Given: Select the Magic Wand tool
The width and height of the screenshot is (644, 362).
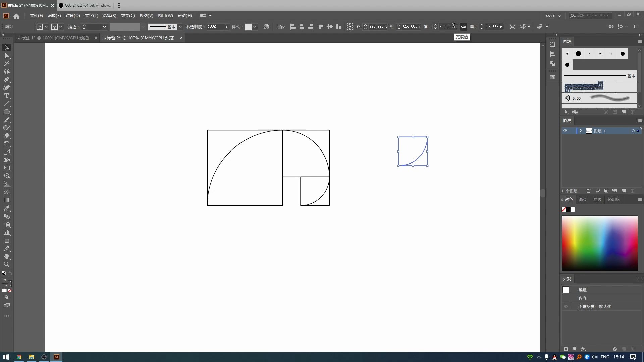Looking at the screenshot, I should pyautogui.click(x=7, y=64).
